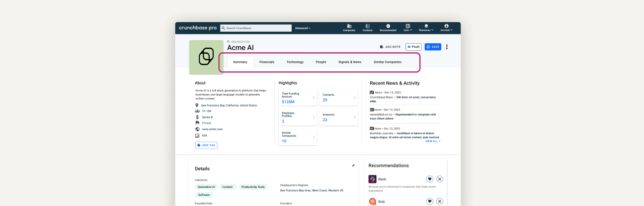Image resolution: width=644 pixels, height=206 pixels.
Task: Click the Search Crunchbase input field
Action: pos(256,28)
